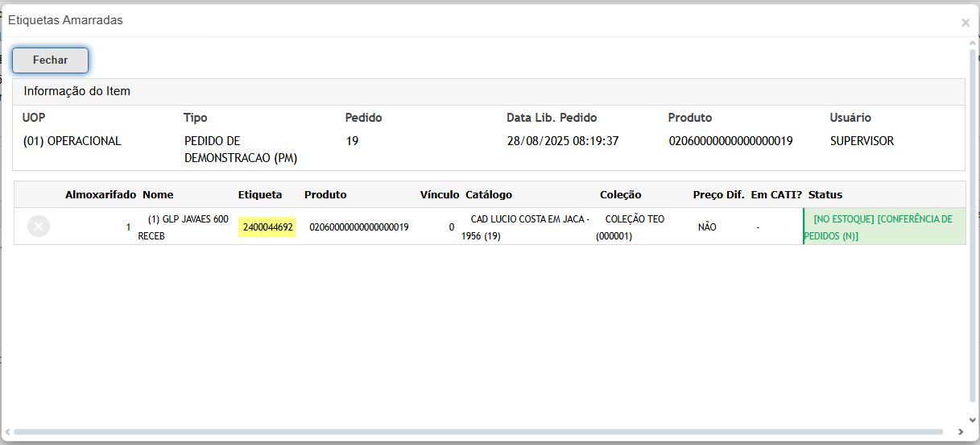Remove the GLP JAVAES row with circle-X icon
980x445 pixels.
pyautogui.click(x=39, y=227)
